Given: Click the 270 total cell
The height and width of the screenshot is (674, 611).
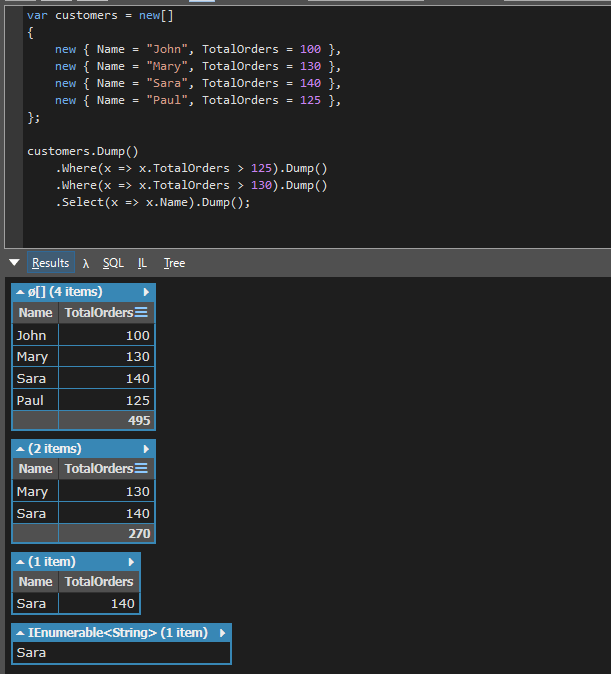Looking at the screenshot, I should 106,533.
